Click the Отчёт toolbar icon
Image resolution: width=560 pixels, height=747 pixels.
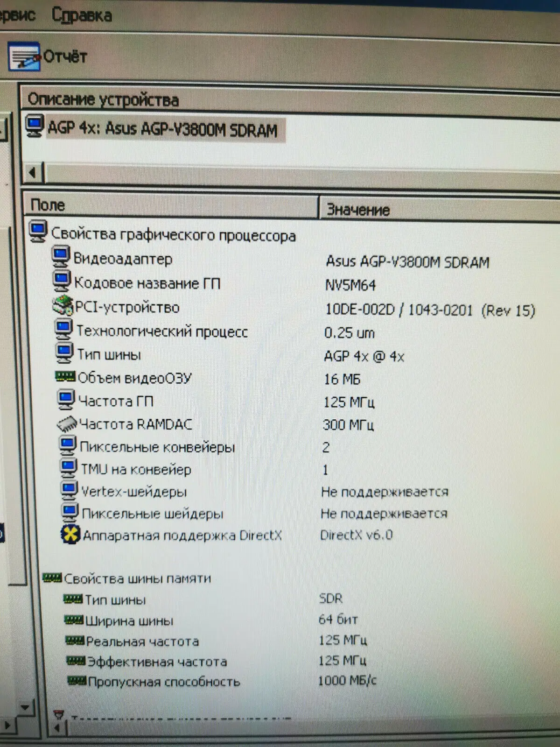tap(24, 56)
